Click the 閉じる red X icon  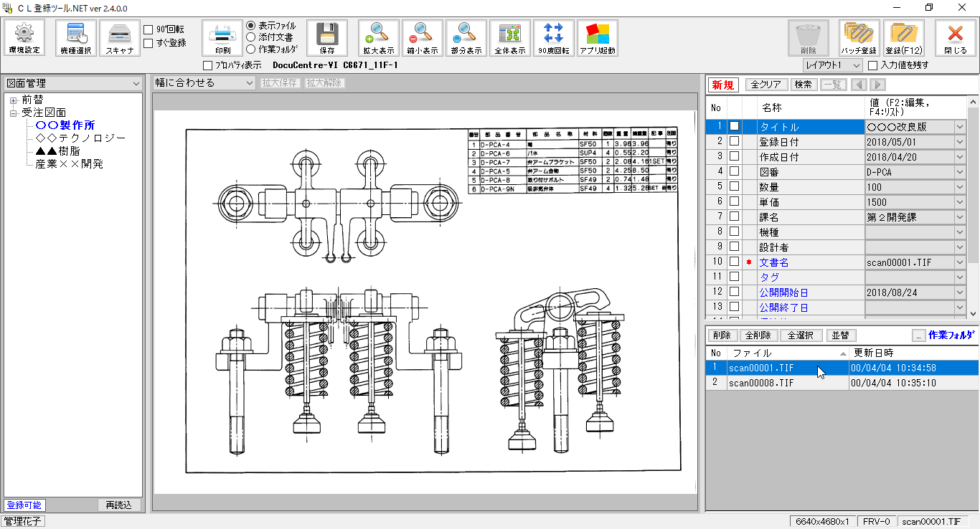(956, 38)
